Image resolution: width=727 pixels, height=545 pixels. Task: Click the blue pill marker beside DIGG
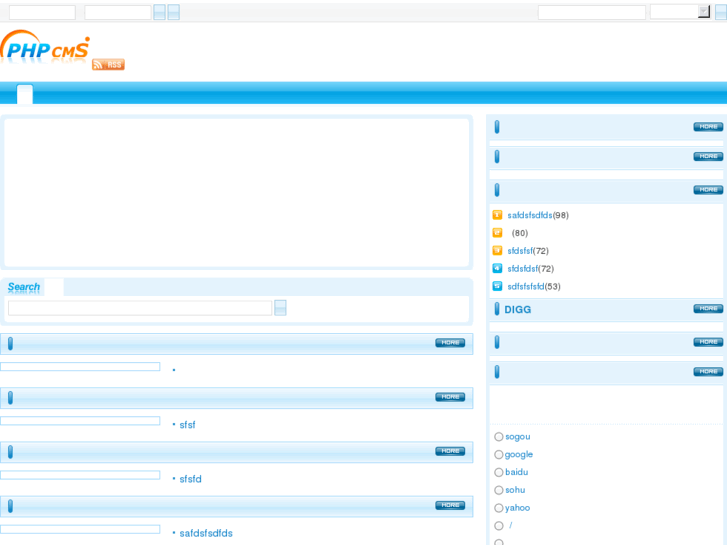point(497,309)
